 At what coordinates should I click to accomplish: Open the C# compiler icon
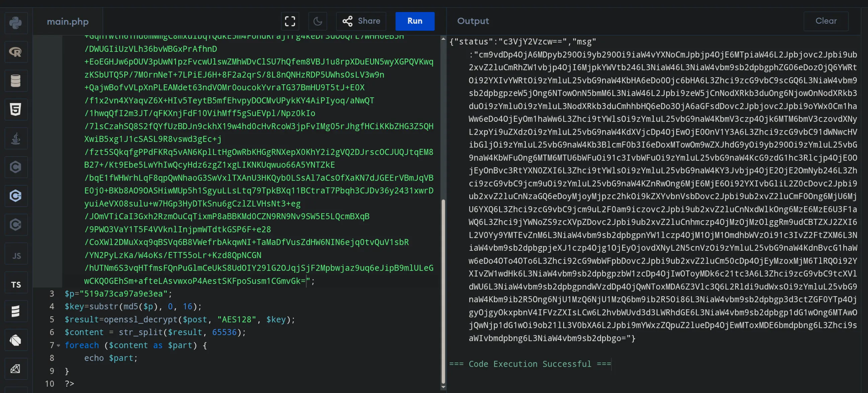[15, 225]
